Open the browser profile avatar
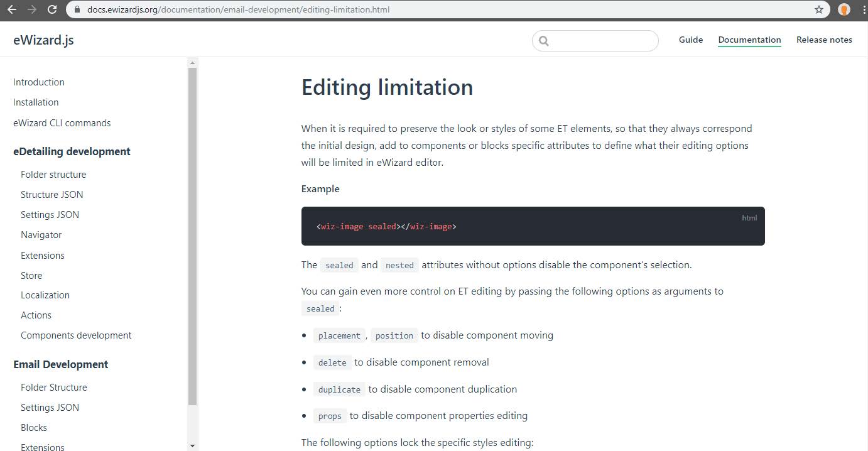 coord(844,9)
